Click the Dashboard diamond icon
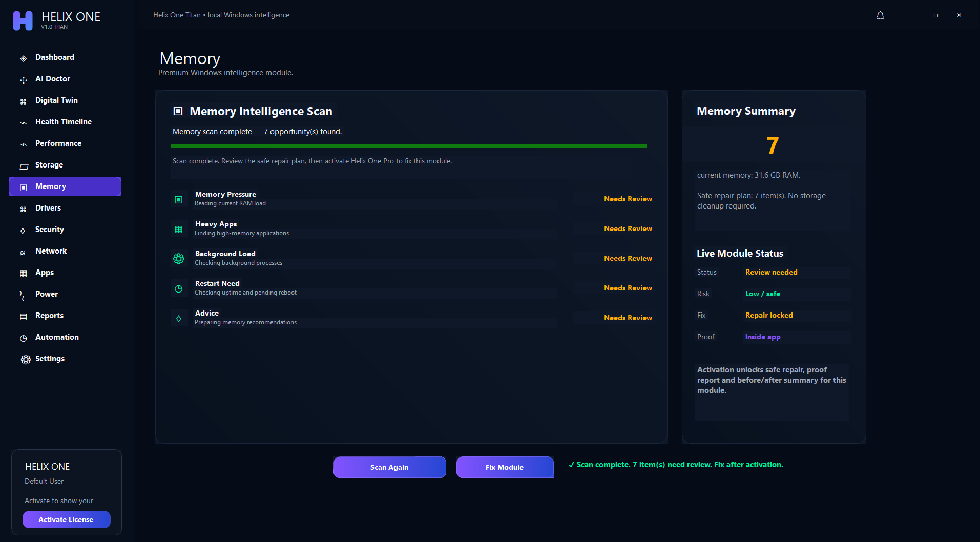 point(23,58)
